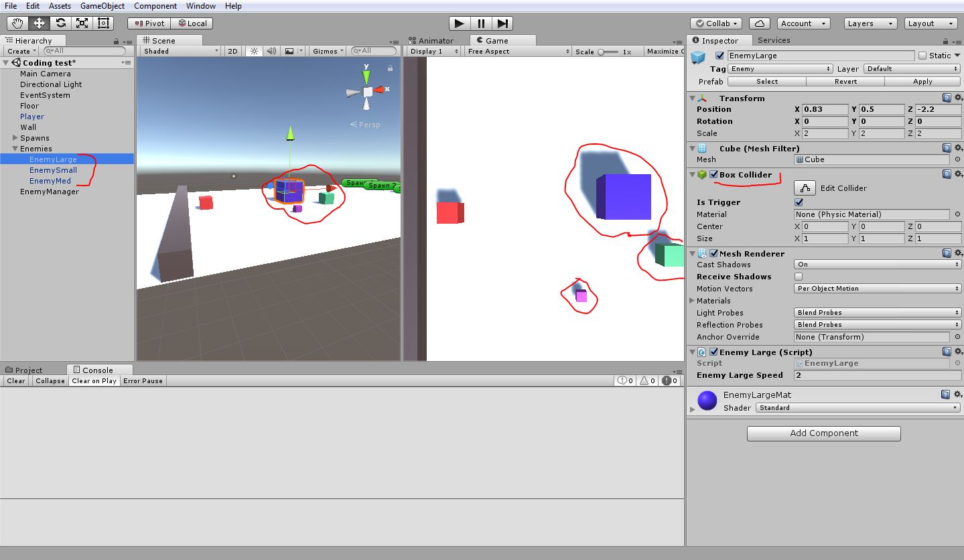The height and width of the screenshot is (560, 964).
Task: Select the Rotate tool
Action: [x=60, y=23]
